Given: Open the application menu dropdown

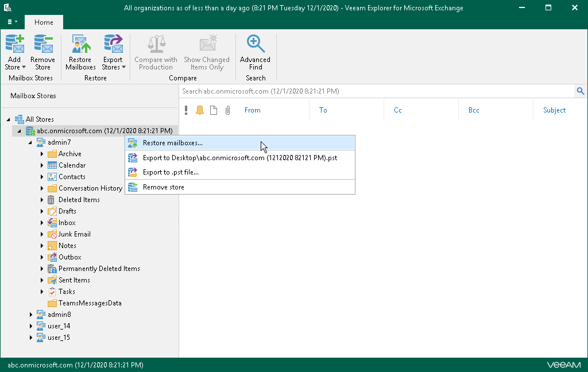Looking at the screenshot, I should pos(13,22).
